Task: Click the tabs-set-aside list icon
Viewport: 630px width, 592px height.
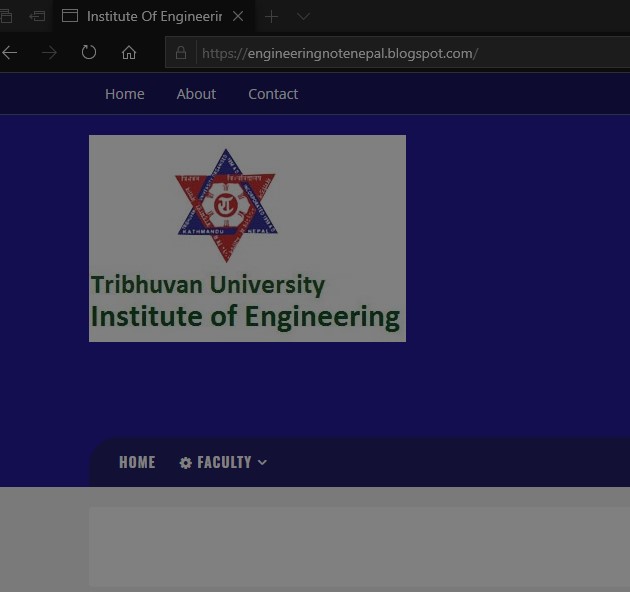Action: tap(6, 16)
